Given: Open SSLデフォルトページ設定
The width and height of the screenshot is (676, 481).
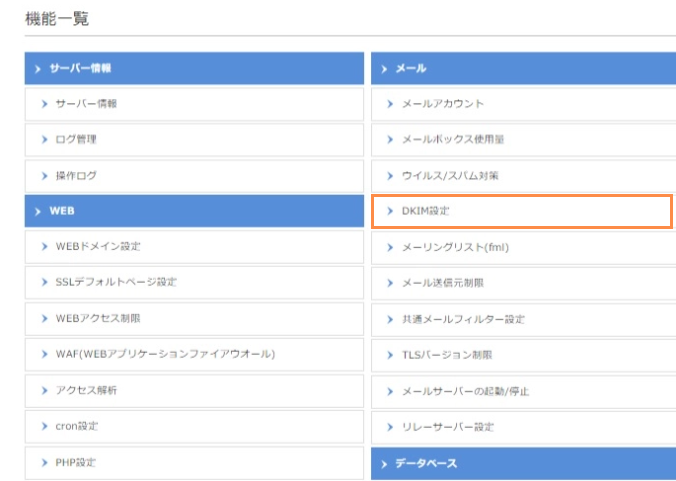Looking at the screenshot, I should [x=194, y=283].
